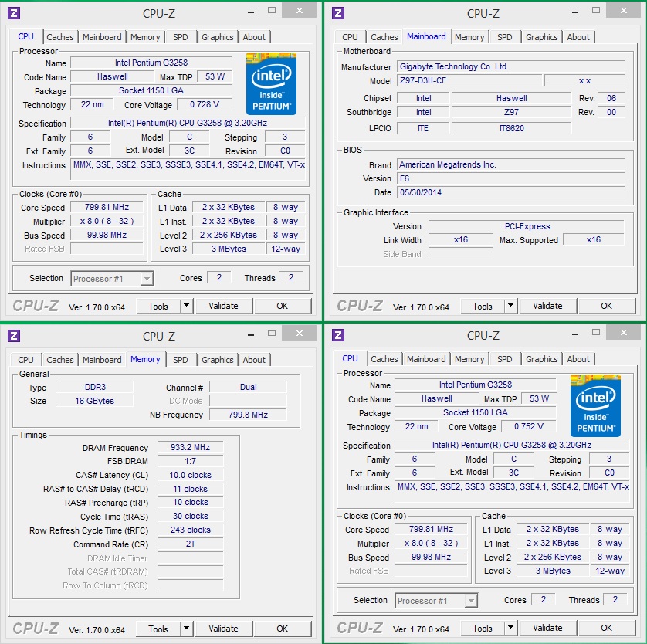Open the About tab in the 0.728 V CPU window
The width and height of the screenshot is (647, 644).
[x=254, y=37]
